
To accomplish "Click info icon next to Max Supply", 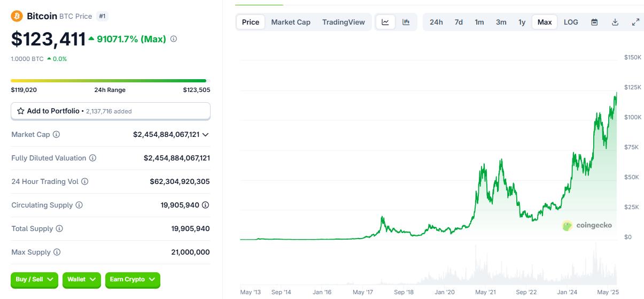I will click(x=57, y=252).
